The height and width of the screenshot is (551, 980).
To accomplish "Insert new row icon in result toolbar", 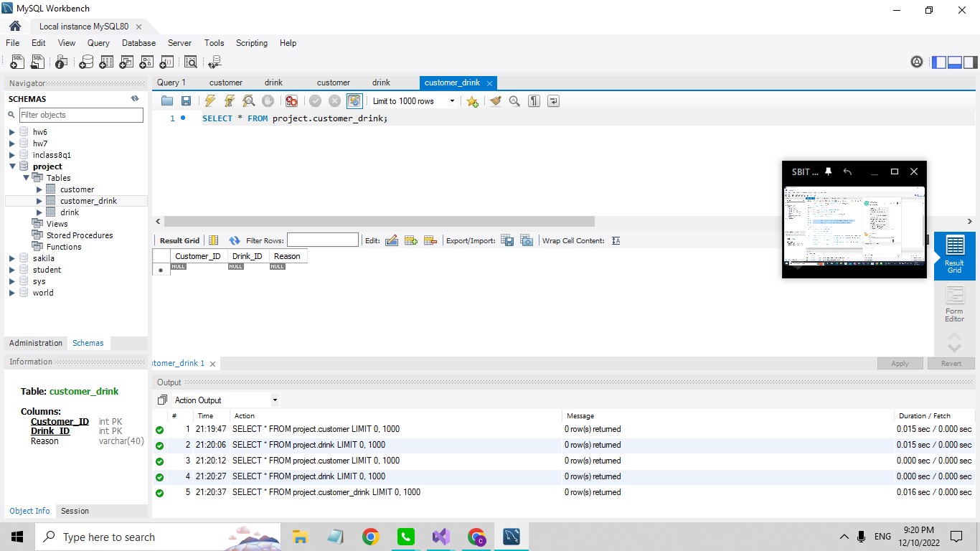I will (x=411, y=240).
